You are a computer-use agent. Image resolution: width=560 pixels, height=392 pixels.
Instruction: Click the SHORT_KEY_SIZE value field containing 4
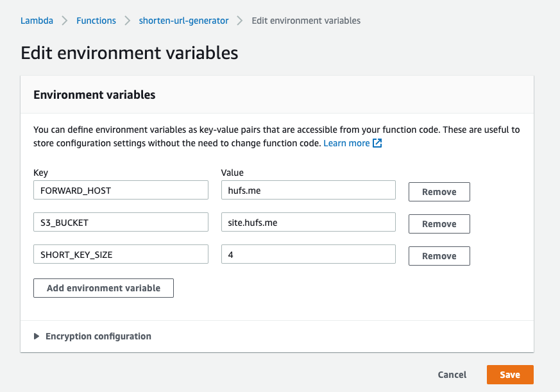[x=308, y=255]
